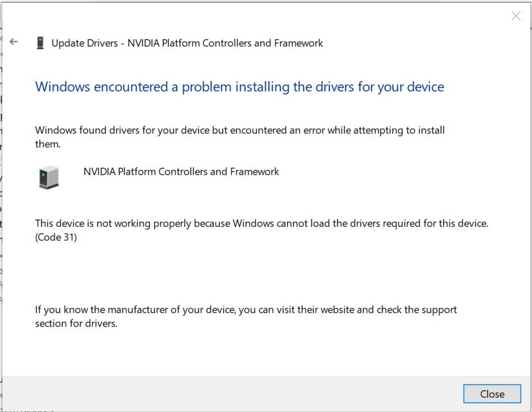The width and height of the screenshot is (532, 412).
Task: Click 'NVIDIA Platform Controllers and Framework' device name
Action: pyautogui.click(x=181, y=172)
